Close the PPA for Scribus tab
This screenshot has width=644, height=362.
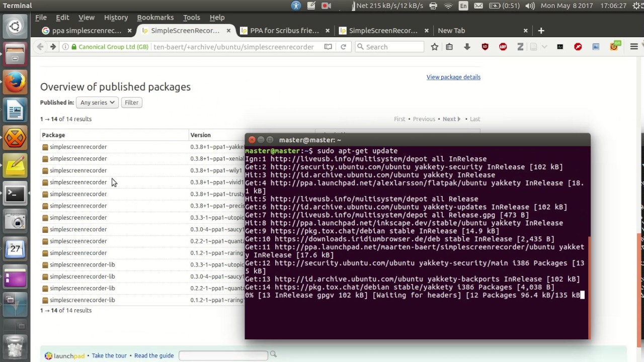pos(328,31)
